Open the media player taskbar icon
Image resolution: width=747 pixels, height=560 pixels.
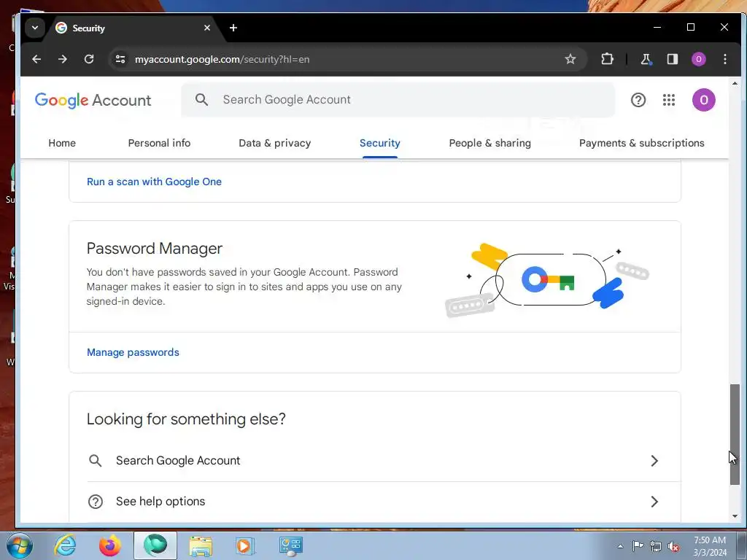point(245,545)
